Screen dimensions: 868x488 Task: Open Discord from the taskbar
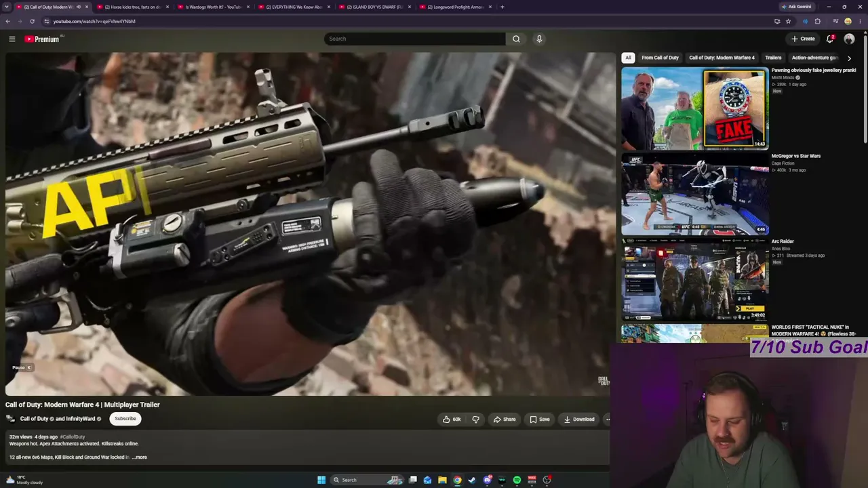pyautogui.click(x=487, y=480)
